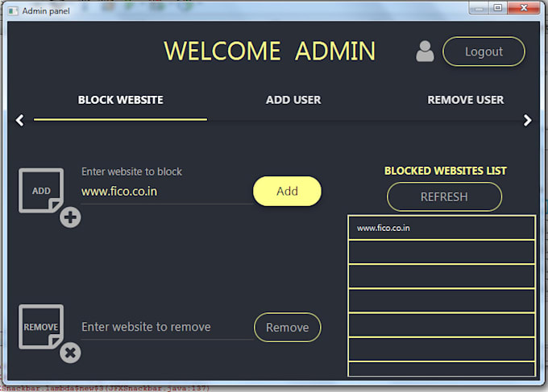Click the left tab-scroll arrow
Image resolution: width=548 pixels, height=392 pixels.
click(x=20, y=120)
